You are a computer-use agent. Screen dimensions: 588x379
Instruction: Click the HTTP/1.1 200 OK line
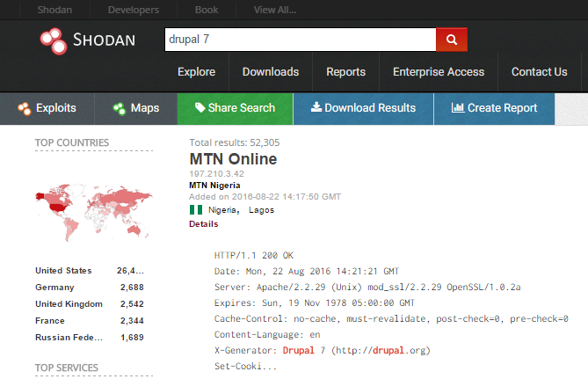[x=254, y=256]
